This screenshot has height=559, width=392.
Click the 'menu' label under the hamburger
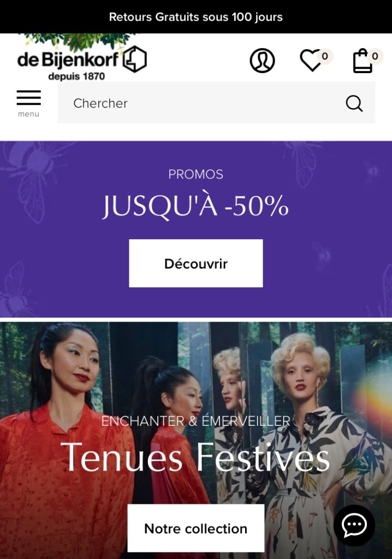click(x=28, y=114)
